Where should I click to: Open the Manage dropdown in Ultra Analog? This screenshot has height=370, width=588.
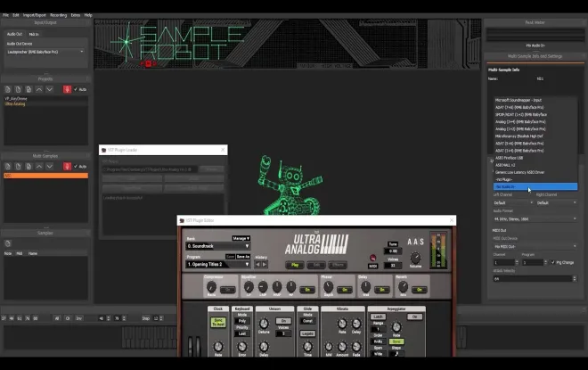(241, 238)
